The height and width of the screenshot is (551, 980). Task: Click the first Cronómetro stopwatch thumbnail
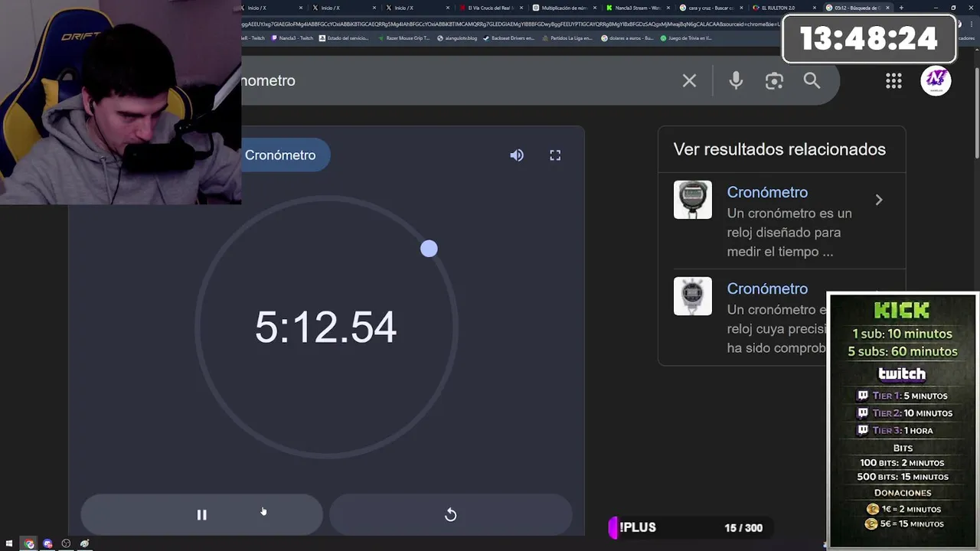693,200
